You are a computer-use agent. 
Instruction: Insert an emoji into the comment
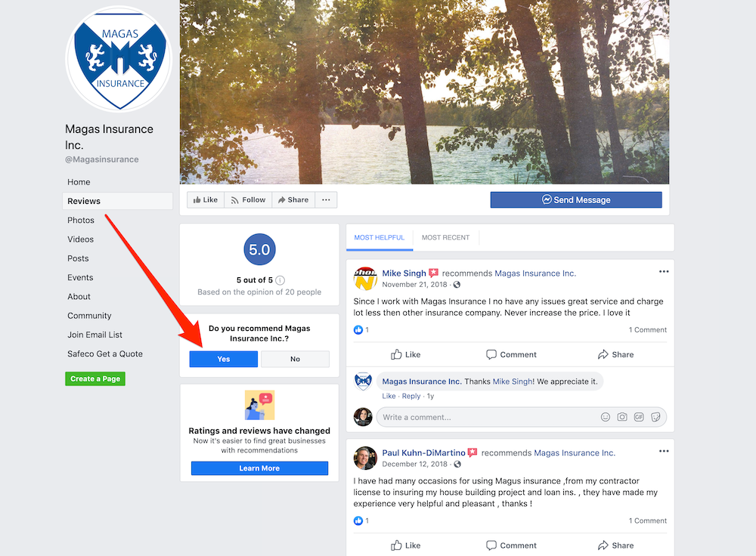pyautogui.click(x=606, y=417)
